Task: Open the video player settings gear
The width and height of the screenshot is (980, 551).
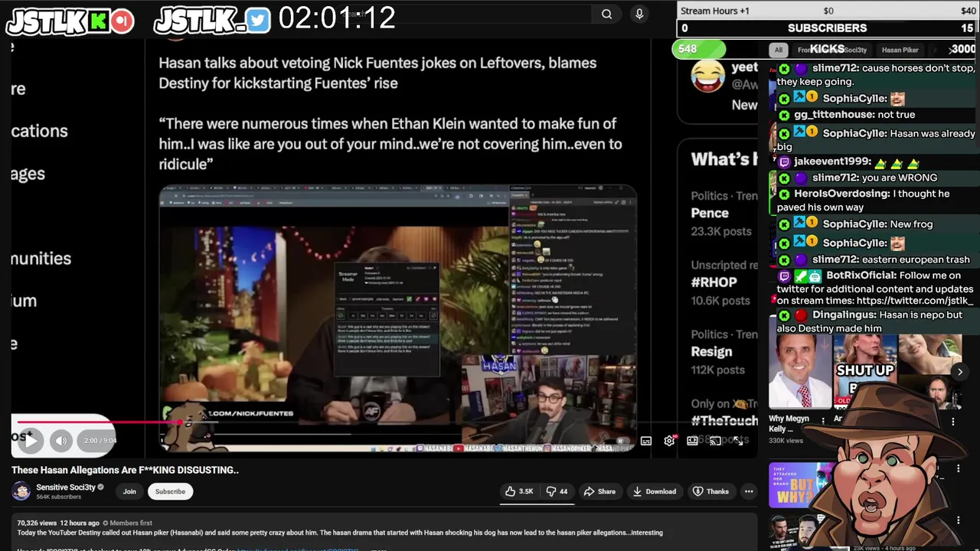Action: pos(669,441)
